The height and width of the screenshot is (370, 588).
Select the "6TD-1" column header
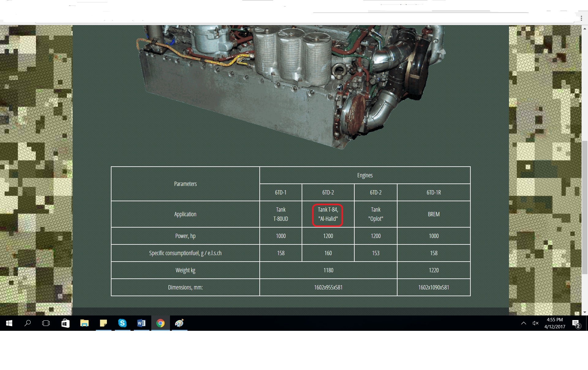click(x=281, y=192)
